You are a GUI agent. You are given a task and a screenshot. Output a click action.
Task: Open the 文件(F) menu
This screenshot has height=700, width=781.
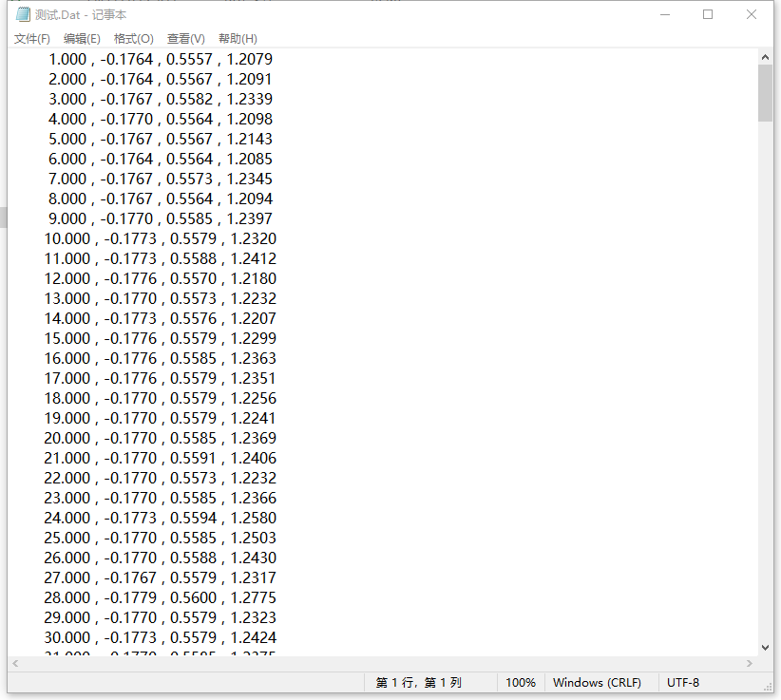tap(31, 39)
